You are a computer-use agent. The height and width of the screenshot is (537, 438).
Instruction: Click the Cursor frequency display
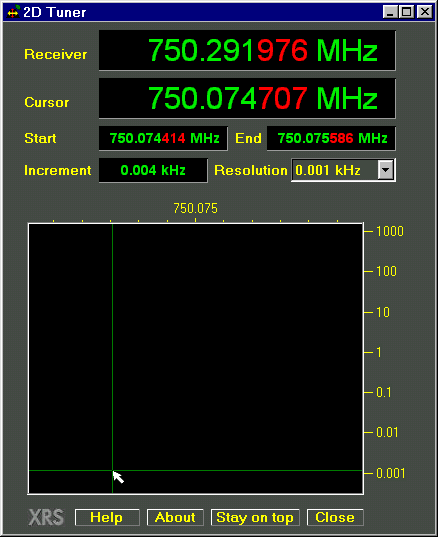point(247,98)
